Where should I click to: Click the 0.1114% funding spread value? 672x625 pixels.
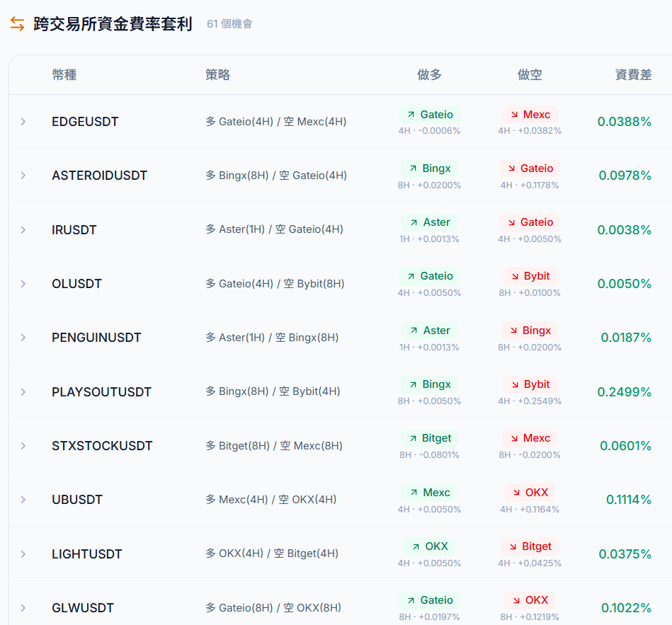(629, 500)
